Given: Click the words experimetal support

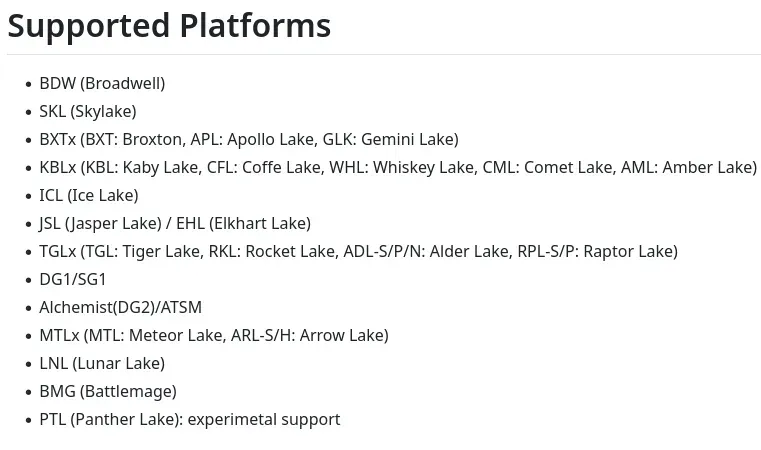Looking at the screenshot, I should click(x=264, y=420).
